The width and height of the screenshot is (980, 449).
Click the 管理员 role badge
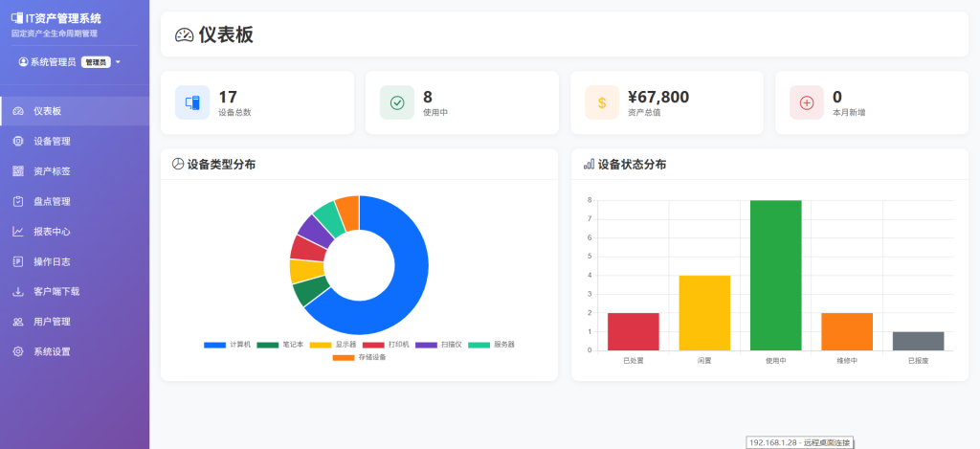(96, 62)
